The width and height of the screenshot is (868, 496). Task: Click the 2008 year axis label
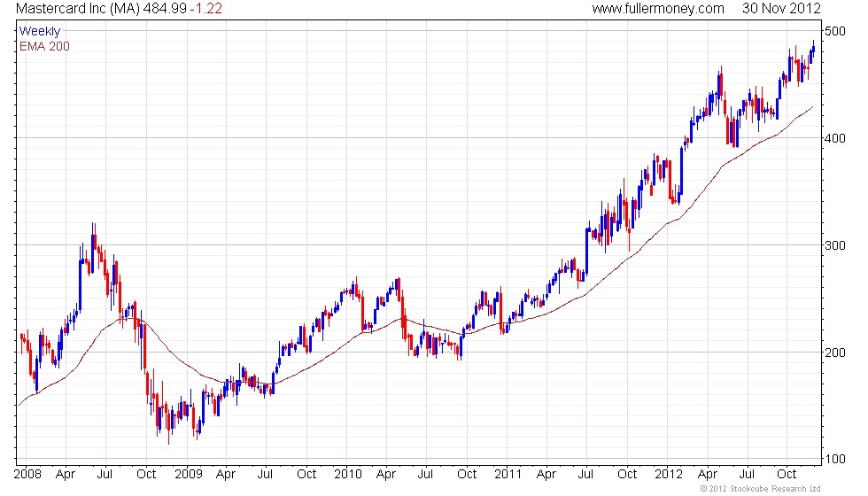click(x=27, y=474)
